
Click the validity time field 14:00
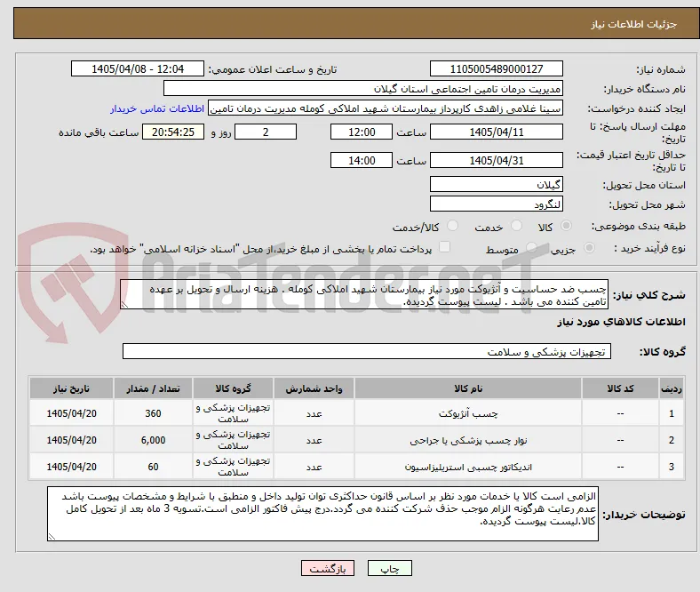pos(362,160)
